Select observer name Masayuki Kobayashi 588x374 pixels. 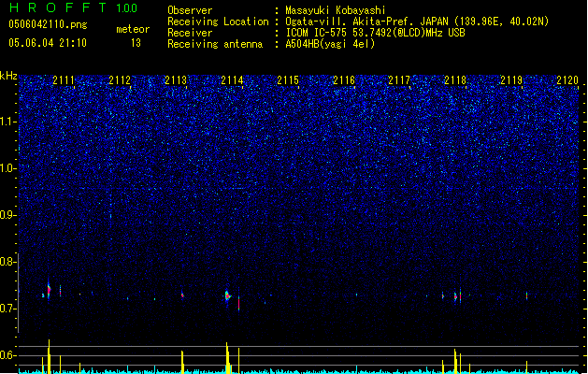336,10
